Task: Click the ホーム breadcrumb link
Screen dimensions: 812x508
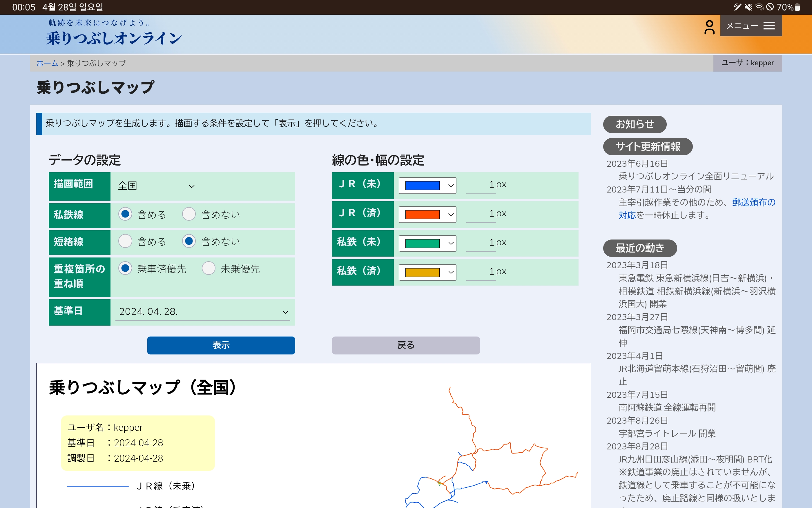Action: tap(47, 63)
